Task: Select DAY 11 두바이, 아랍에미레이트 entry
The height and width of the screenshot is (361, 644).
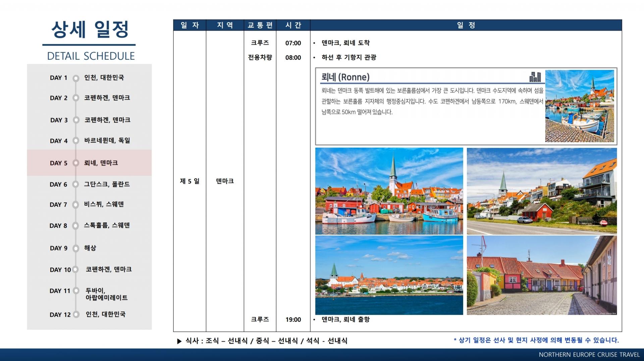Action: [x=89, y=294]
